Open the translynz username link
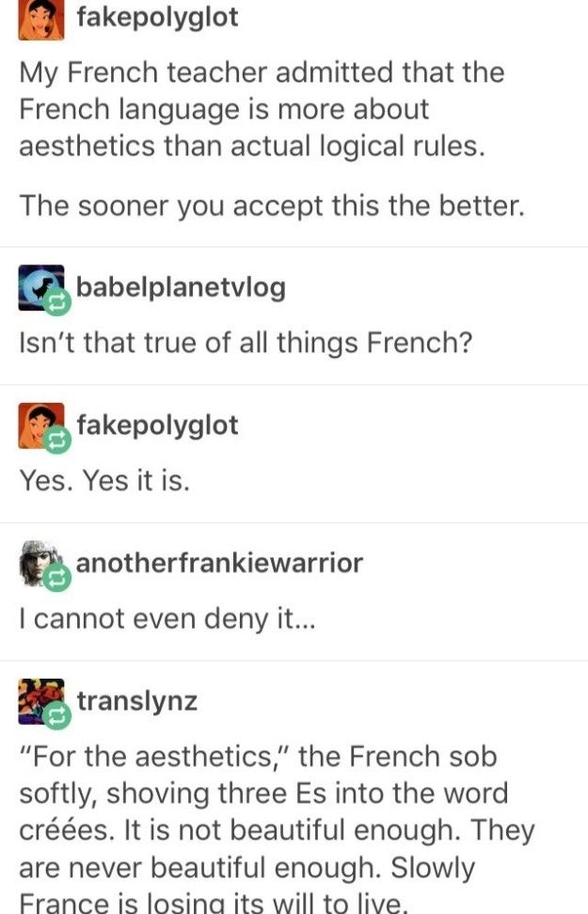The image size is (588, 914). (137, 701)
